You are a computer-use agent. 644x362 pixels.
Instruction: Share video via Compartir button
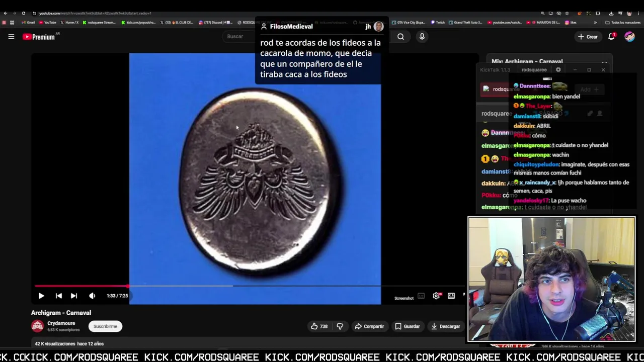[369, 326]
